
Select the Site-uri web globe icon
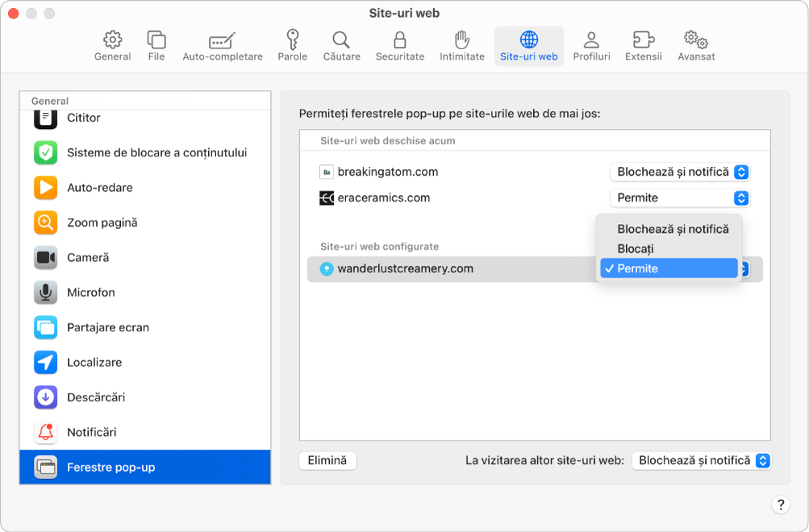tap(529, 39)
